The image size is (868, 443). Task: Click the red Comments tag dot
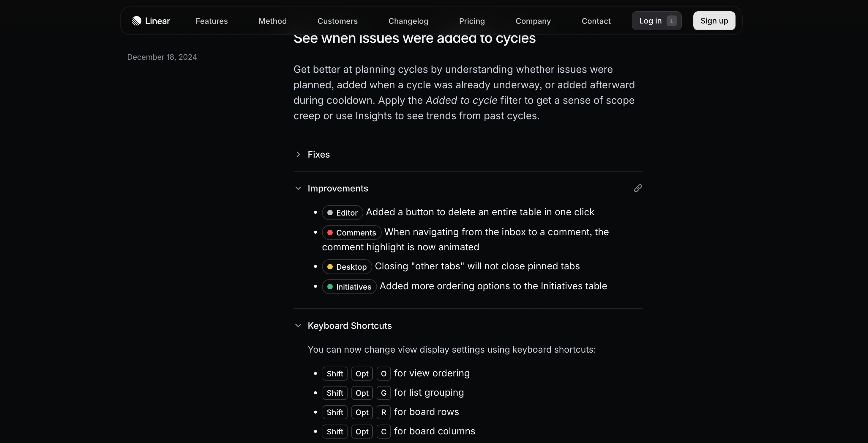pos(330,233)
